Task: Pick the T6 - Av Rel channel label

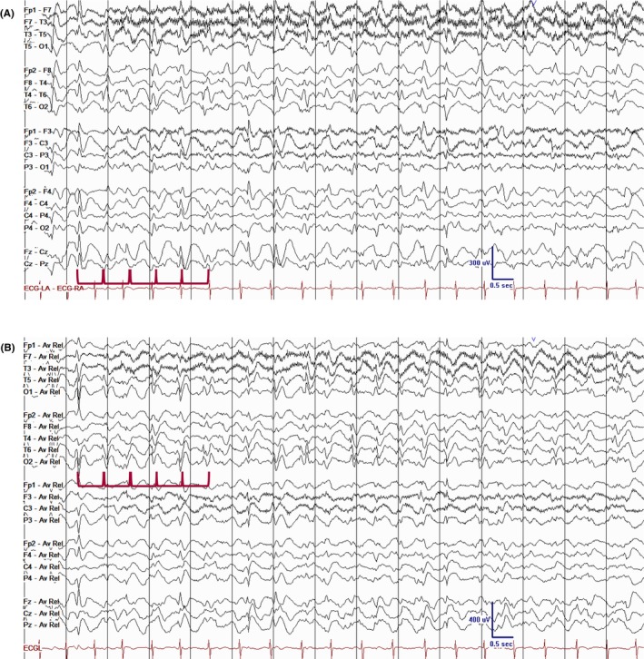Action: tap(42, 449)
